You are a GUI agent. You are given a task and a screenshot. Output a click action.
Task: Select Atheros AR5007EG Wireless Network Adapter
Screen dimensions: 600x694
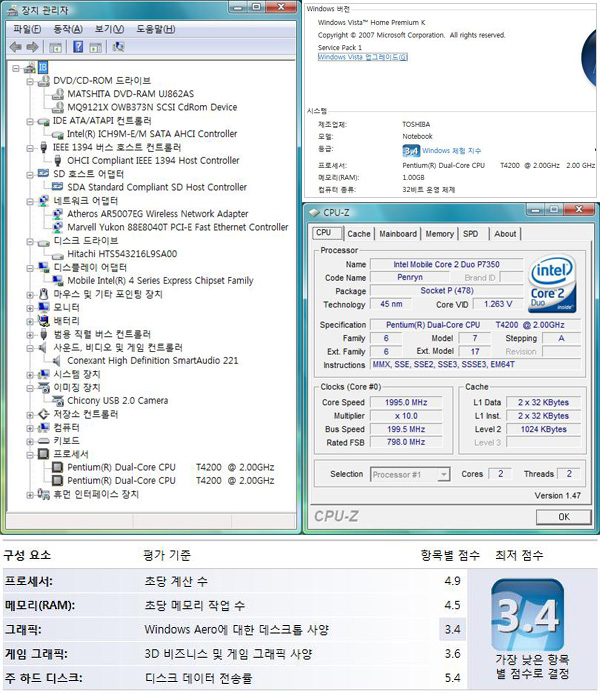pos(158,214)
